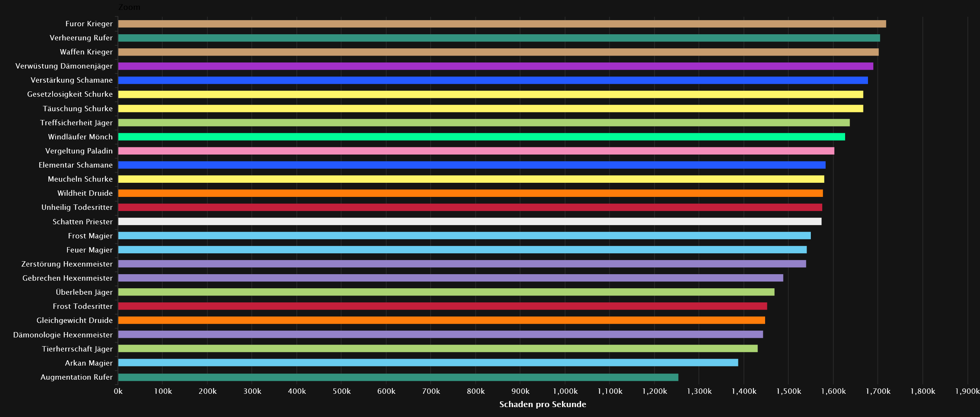
Task: Click the 'Unheilig Todesritter' label text
Action: pos(77,208)
